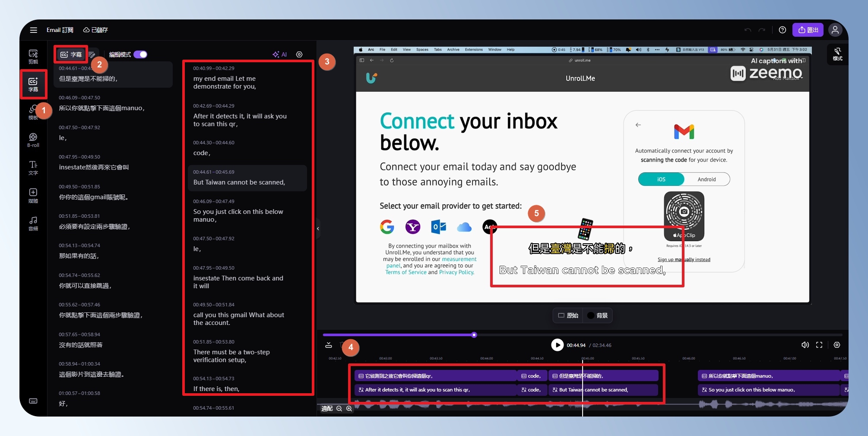The width and height of the screenshot is (868, 436).
Task: Play the video preview
Action: click(557, 345)
